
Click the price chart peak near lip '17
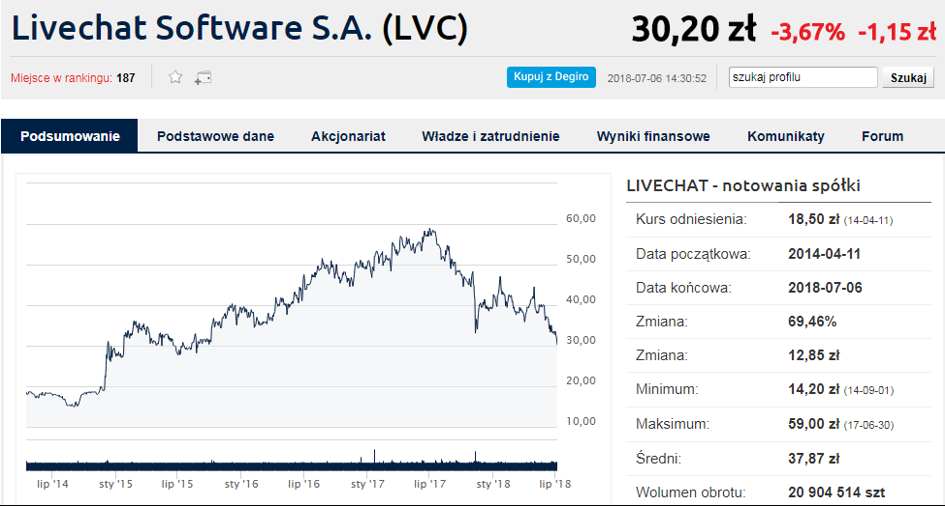tap(430, 231)
